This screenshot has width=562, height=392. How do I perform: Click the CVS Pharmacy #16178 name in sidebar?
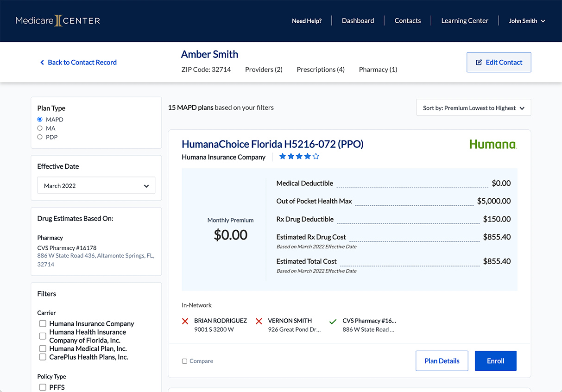[67, 248]
